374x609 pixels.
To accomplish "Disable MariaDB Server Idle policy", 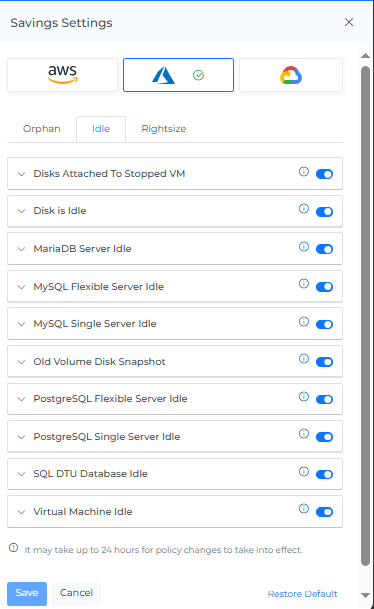I will tap(324, 249).
